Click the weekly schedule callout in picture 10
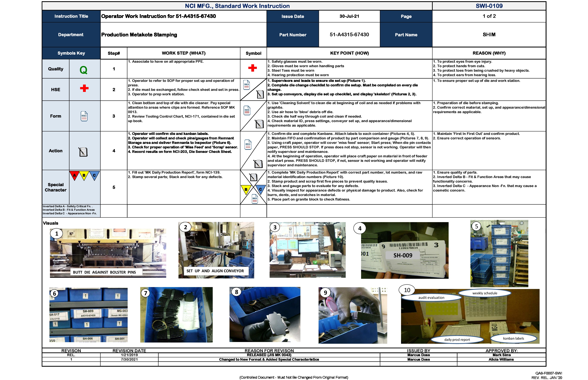This screenshot has width=588, height=380. click(x=484, y=293)
